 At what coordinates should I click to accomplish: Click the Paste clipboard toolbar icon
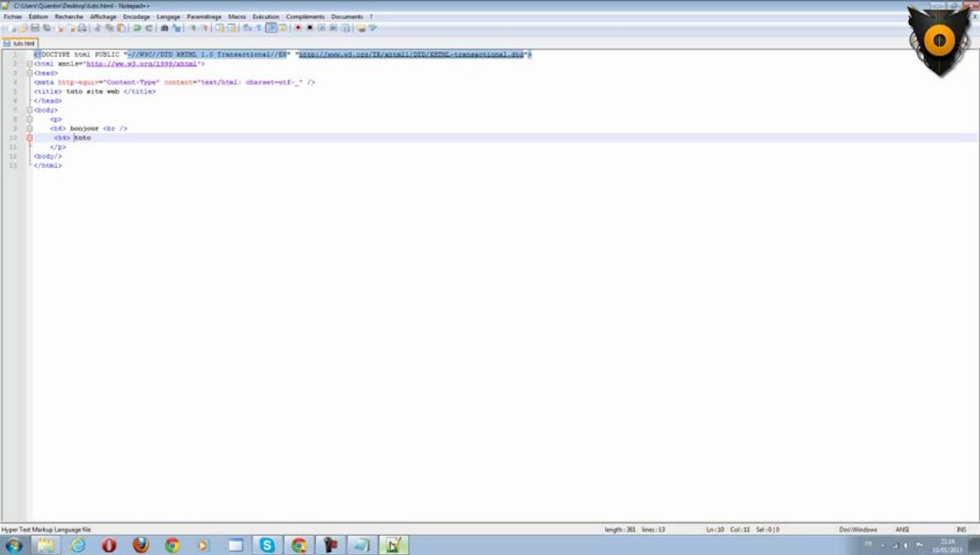coord(120,28)
